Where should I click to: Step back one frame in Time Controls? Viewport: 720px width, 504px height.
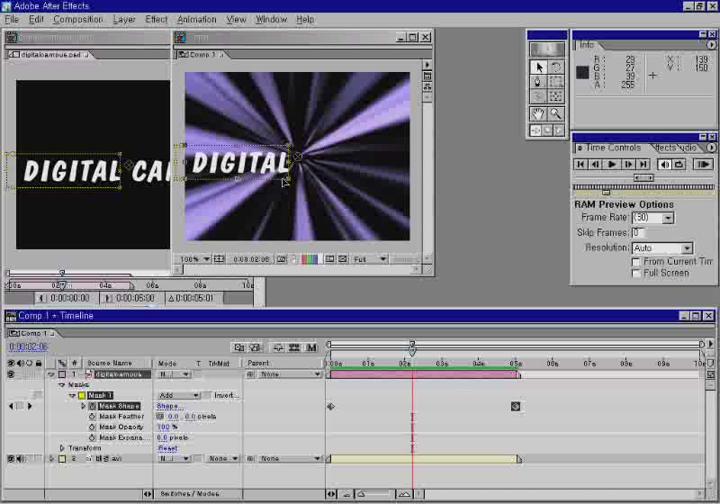pos(596,164)
